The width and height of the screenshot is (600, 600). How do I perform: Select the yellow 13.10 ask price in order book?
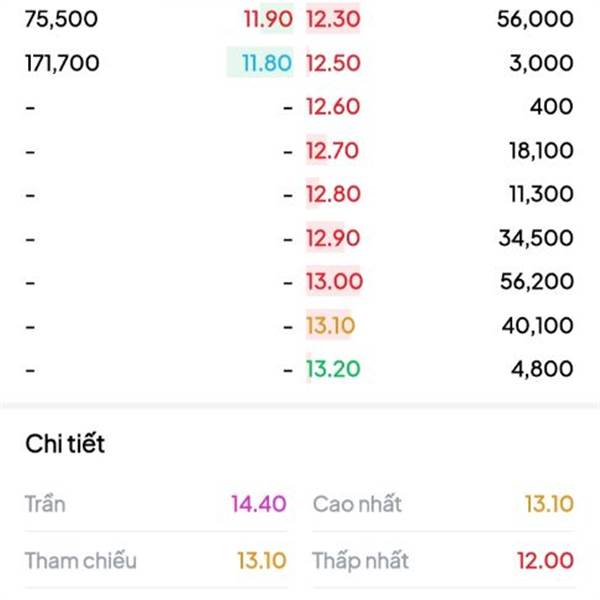331,326
